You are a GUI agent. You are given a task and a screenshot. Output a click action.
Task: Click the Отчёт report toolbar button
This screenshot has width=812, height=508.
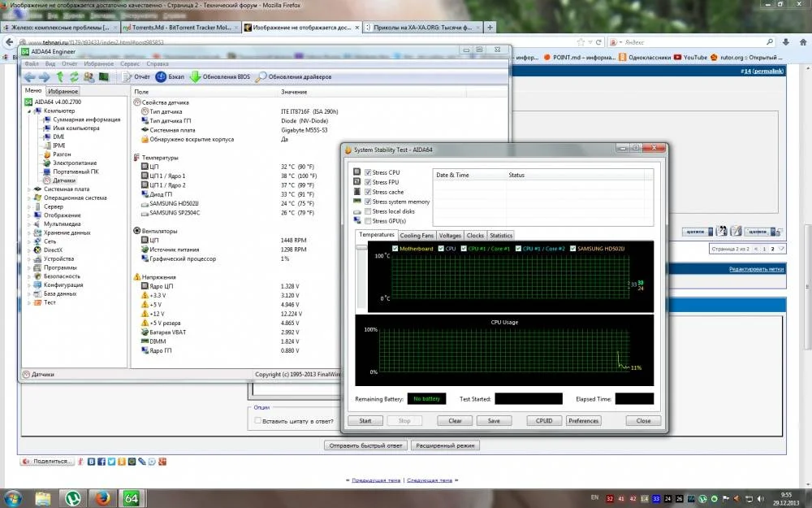click(135, 76)
